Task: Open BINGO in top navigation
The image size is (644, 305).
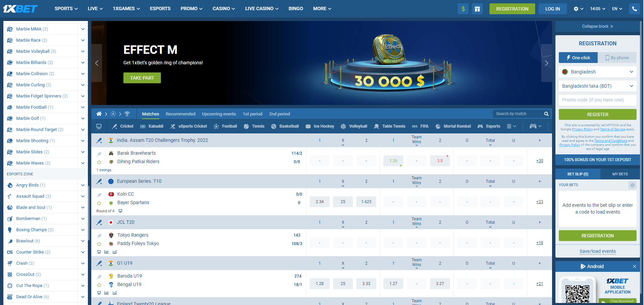Action: click(296, 8)
